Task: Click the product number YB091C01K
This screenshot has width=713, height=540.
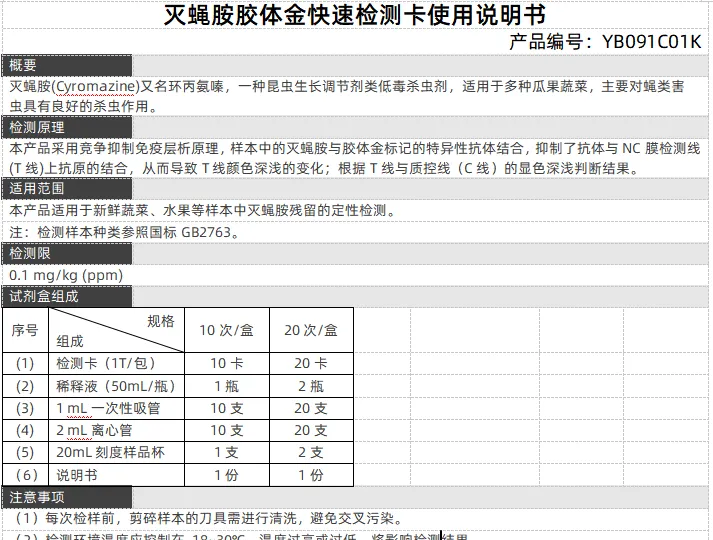Action: coord(651,42)
